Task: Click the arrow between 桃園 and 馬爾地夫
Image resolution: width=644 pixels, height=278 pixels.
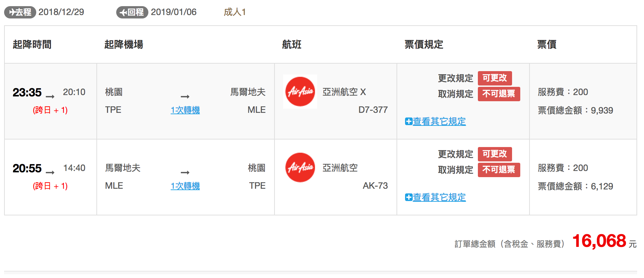Action: (185, 96)
